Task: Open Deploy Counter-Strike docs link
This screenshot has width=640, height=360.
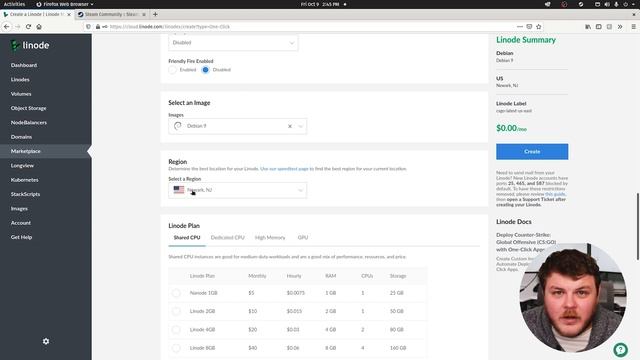Action: (x=526, y=242)
